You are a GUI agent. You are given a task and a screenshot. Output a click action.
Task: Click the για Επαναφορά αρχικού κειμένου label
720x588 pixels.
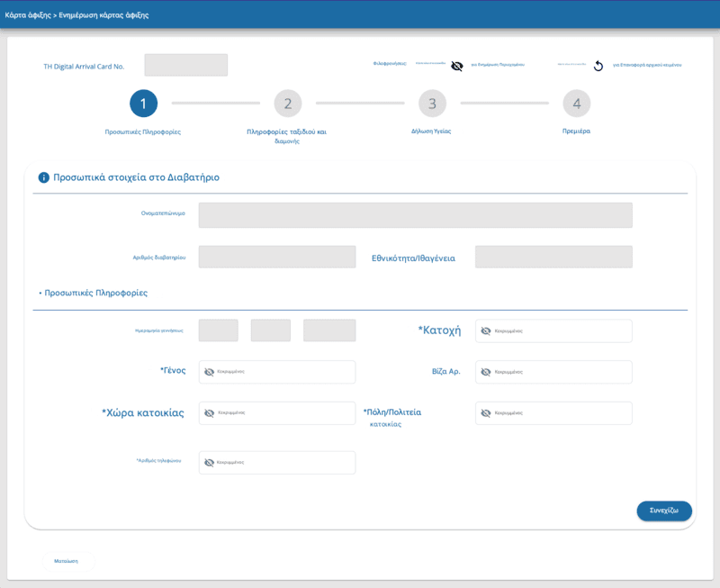point(647,65)
